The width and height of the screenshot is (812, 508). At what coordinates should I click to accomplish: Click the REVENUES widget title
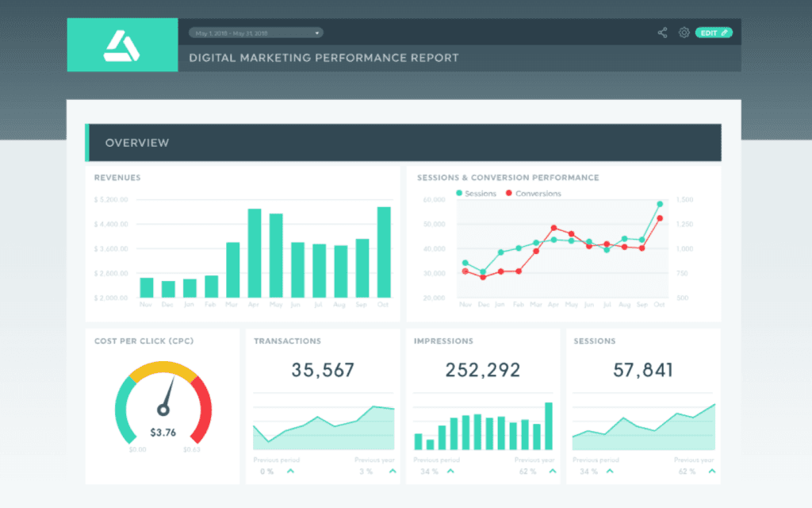[117, 177]
